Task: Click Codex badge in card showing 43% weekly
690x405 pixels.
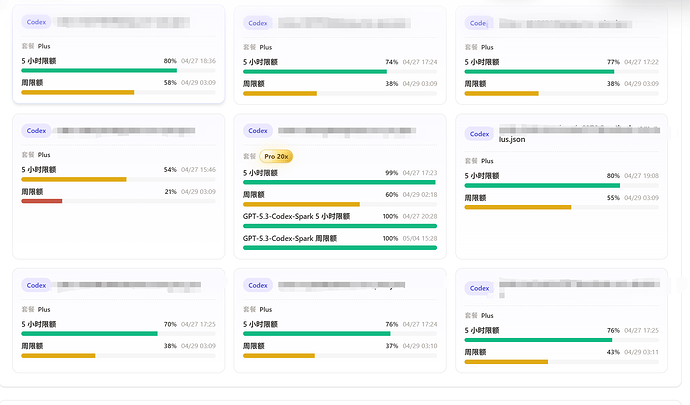Action: [479, 288]
